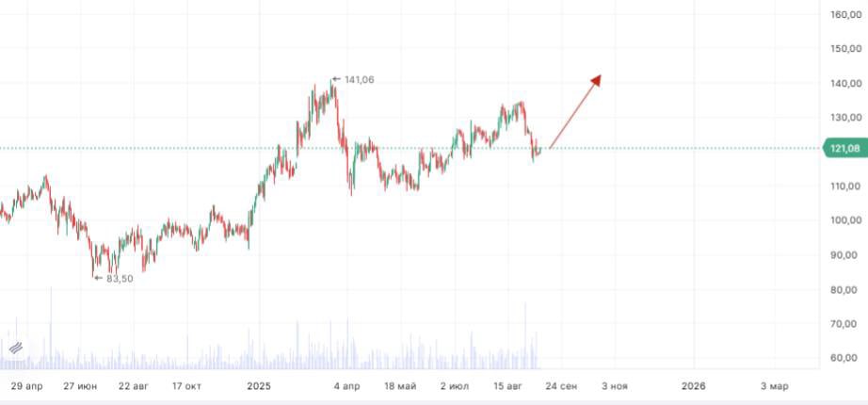Click the red forecast arrow head
The height and width of the screenshot is (405, 868).
click(x=596, y=80)
